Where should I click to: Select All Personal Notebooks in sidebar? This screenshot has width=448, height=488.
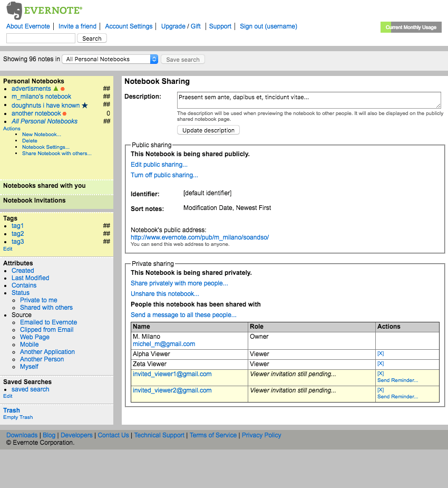pyautogui.click(x=44, y=121)
